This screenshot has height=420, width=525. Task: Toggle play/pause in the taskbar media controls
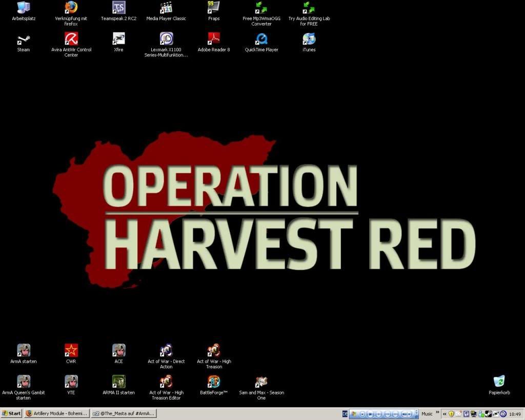[x=370, y=414]
